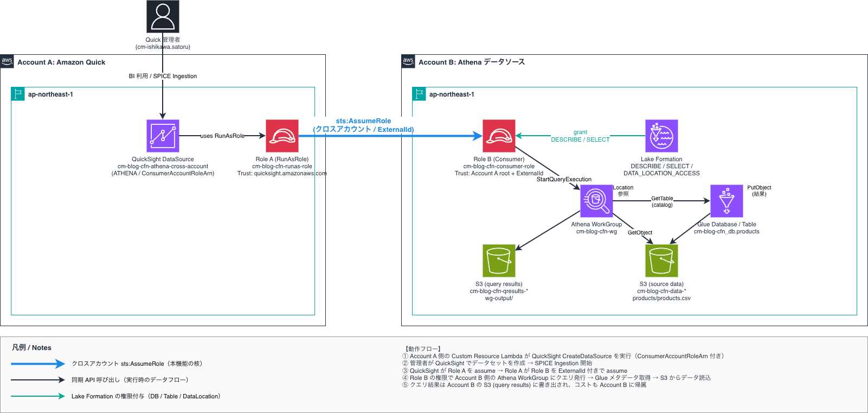868x413 pixels.
Task: Select the Role B (Consumer) icon
Action: pyautogui.click(x=499, y=136)
